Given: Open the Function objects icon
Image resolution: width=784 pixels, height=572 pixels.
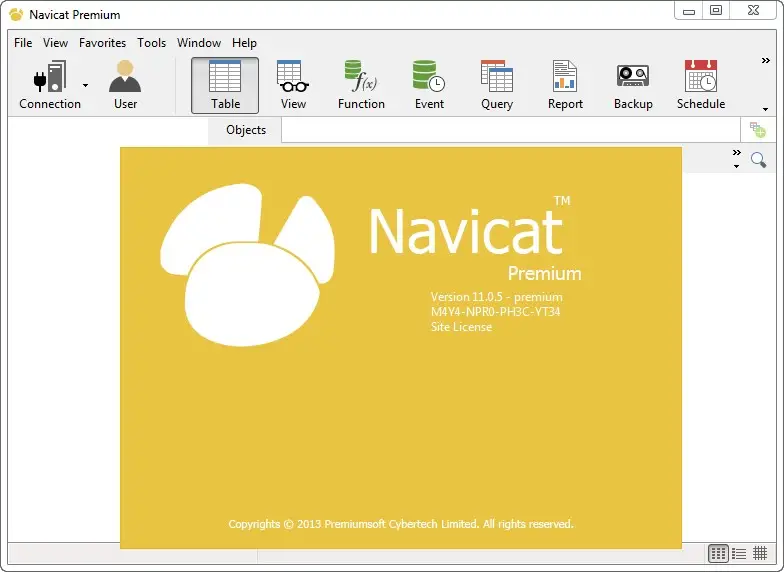Looking at the screenshot, I should tap(361, 85).
